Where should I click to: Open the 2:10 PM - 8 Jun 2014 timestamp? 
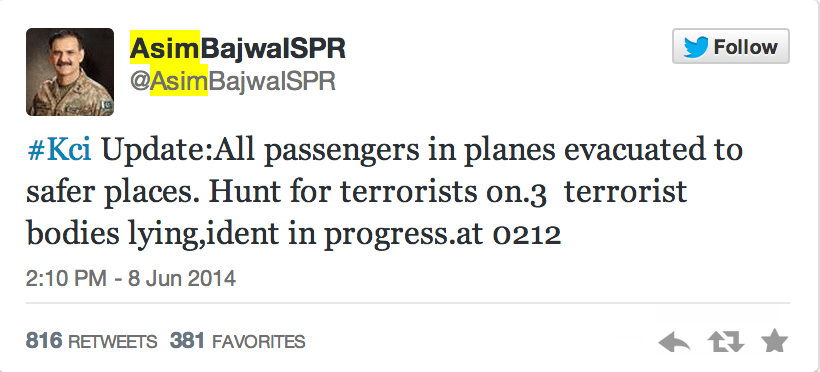coord(131,278)
